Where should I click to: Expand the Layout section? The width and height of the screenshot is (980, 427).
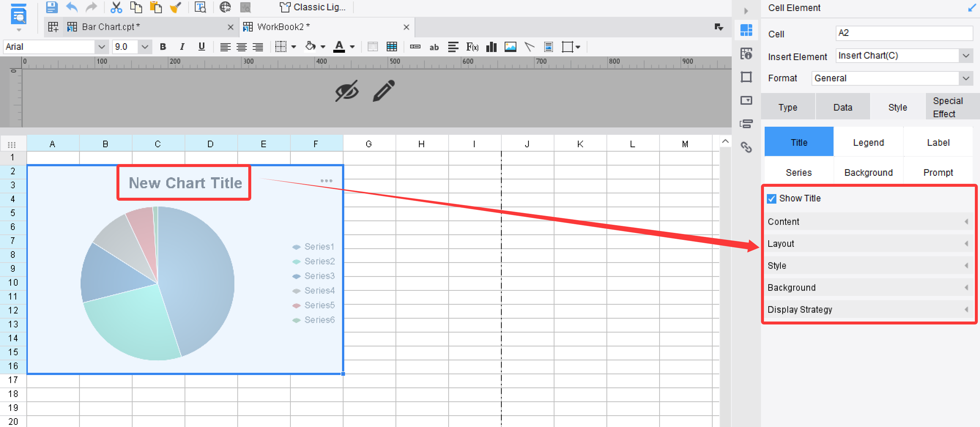[x=869, y=244]
